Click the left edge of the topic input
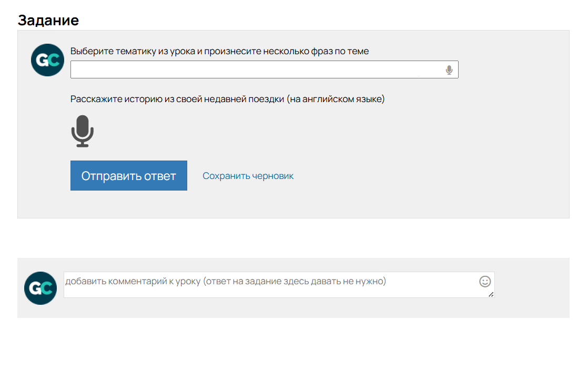The height and width of the screenshot is (369, 588). (74, 70)
